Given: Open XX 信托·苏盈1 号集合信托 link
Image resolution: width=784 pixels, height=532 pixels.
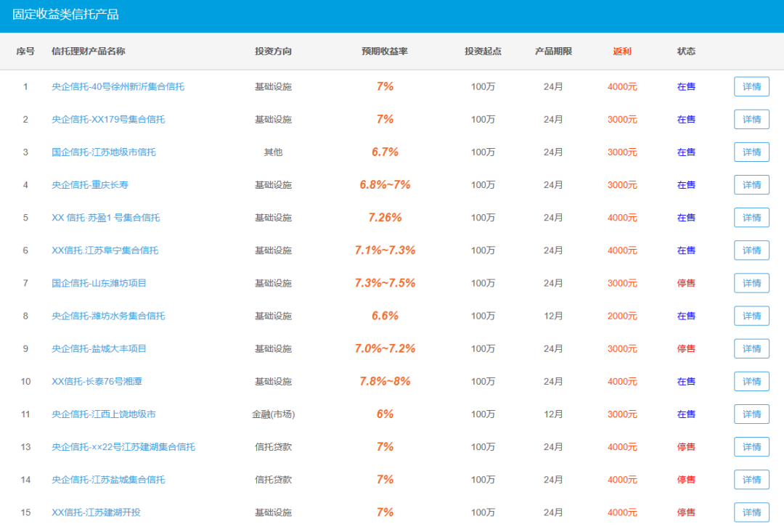Looking at the screenshot, I should click(x=105, y=218).
